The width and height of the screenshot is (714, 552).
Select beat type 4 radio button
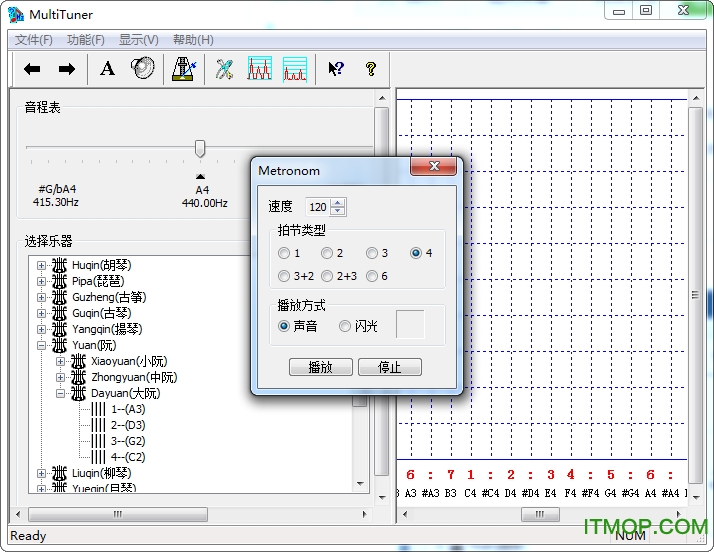tap(416, 253)
